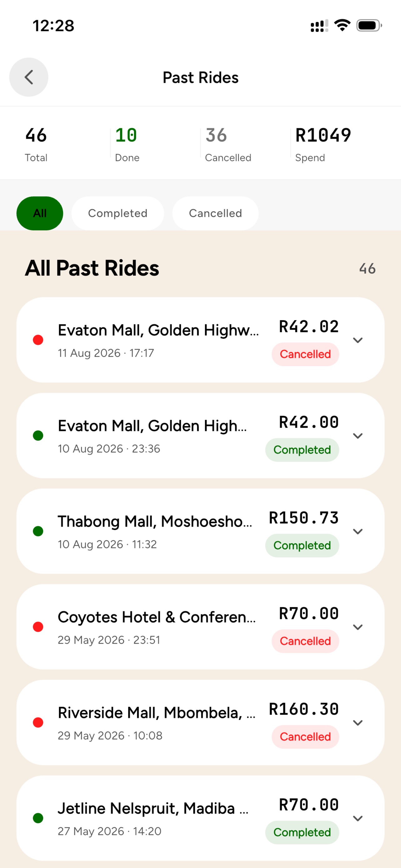Tap the back arrow button
401x868 pixels.
pos(29,77)
